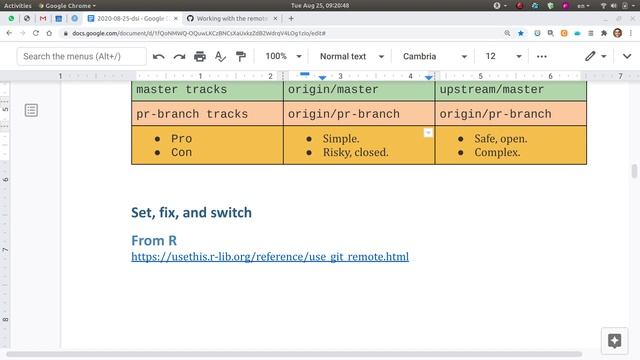Click the Set, fix, and switch heading

[191, 213]
